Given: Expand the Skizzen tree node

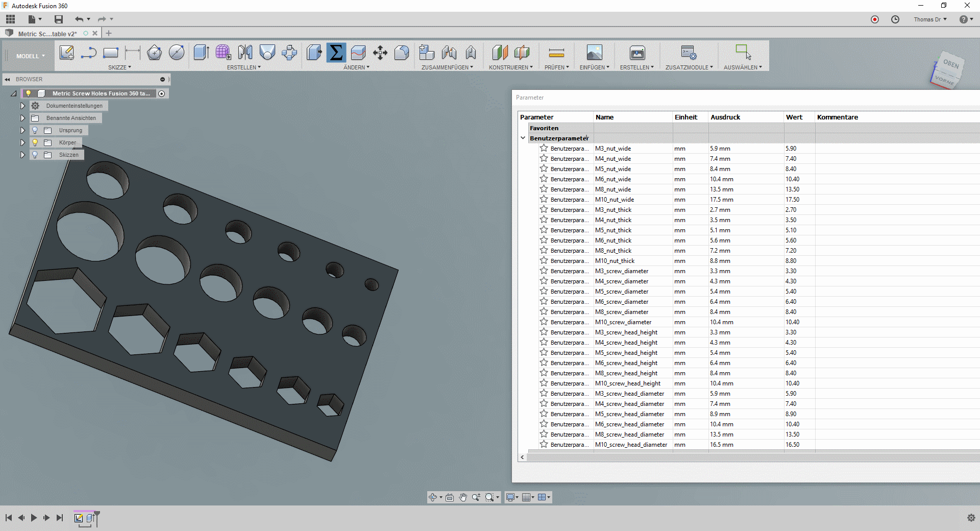Looking at the screenshot, I should coord(22,155).
